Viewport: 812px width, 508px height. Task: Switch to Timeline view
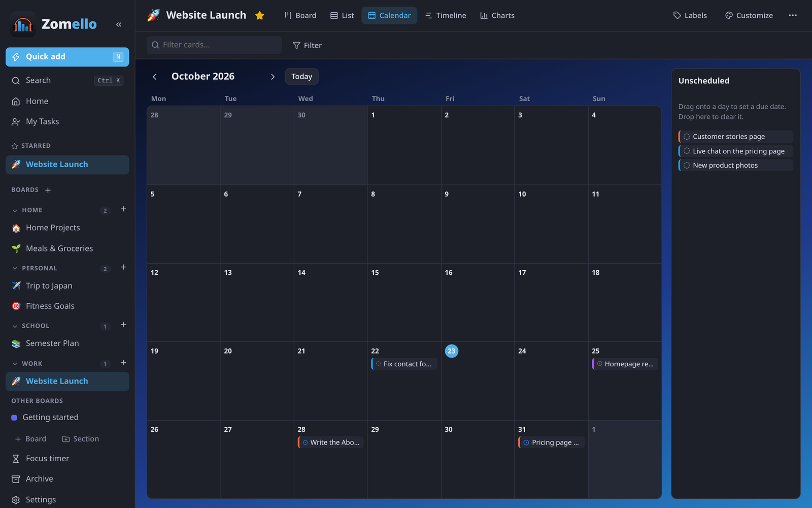point(446,15)
